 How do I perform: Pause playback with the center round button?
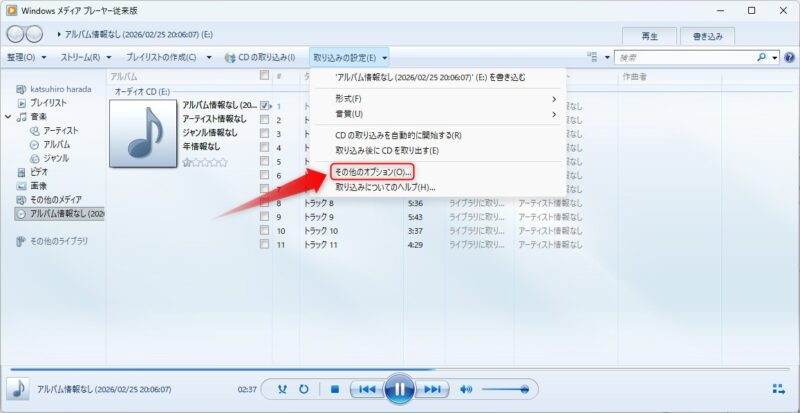pos(398,389)
